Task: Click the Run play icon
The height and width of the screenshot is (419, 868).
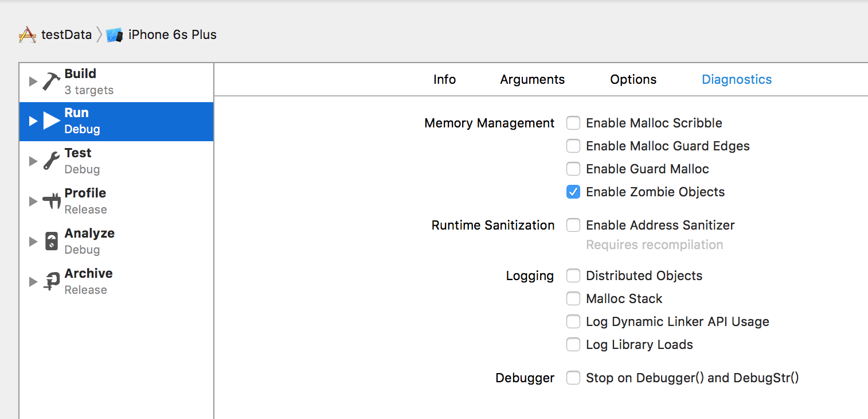Action: coord(52,121)
